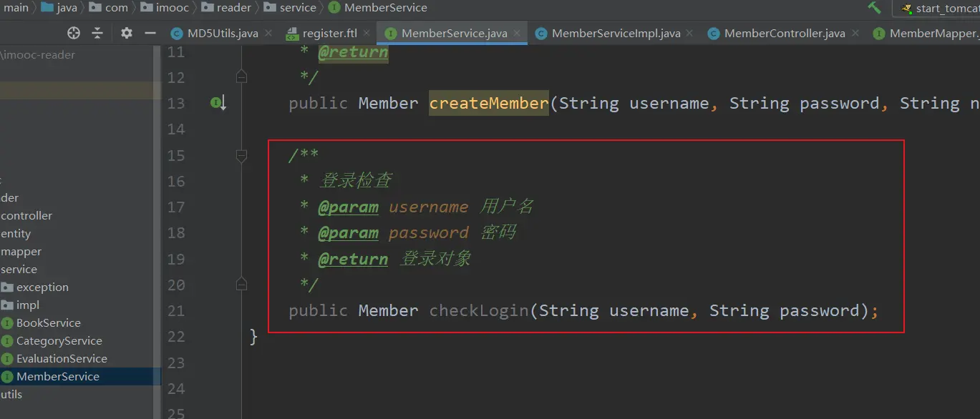Viewport: 980px width, 419px height.
Task: Open the impl folder in project tree
Action: click(x=27, y=305)
